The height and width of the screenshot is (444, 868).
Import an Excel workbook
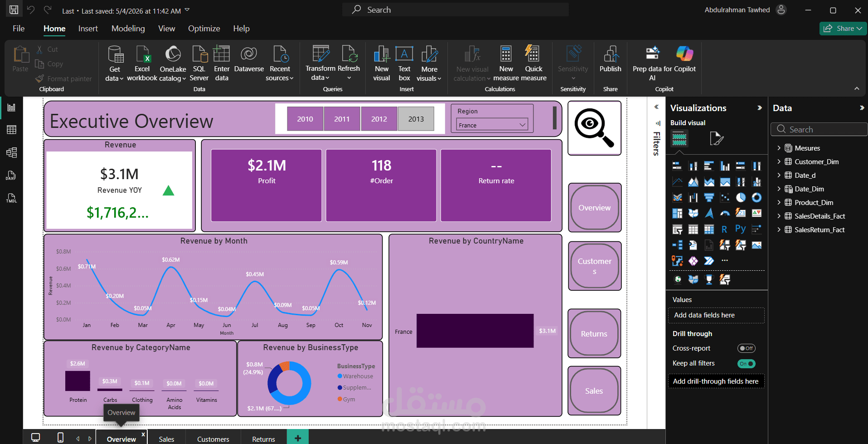click(142, 63)
